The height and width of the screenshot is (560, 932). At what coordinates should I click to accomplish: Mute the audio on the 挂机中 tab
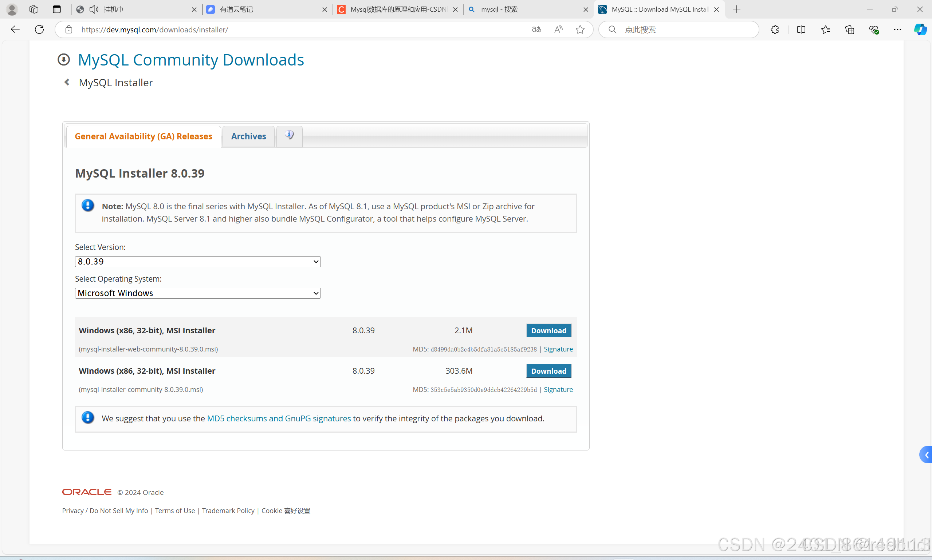pos(94,9)
